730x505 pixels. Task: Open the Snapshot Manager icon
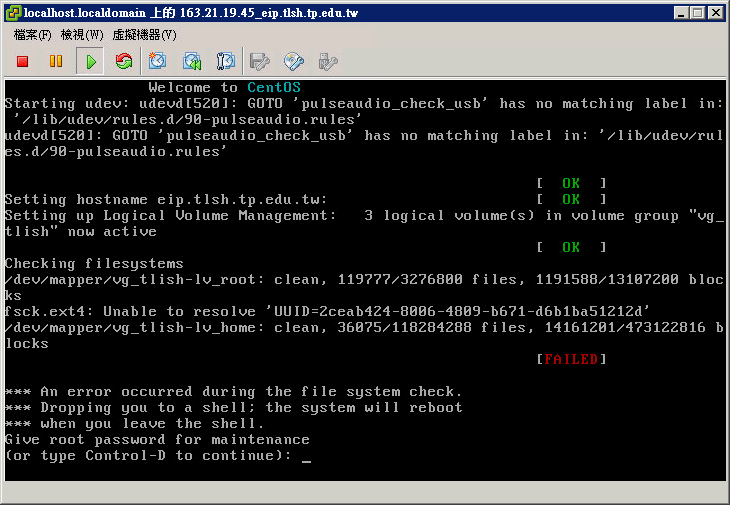coord(226,61)
